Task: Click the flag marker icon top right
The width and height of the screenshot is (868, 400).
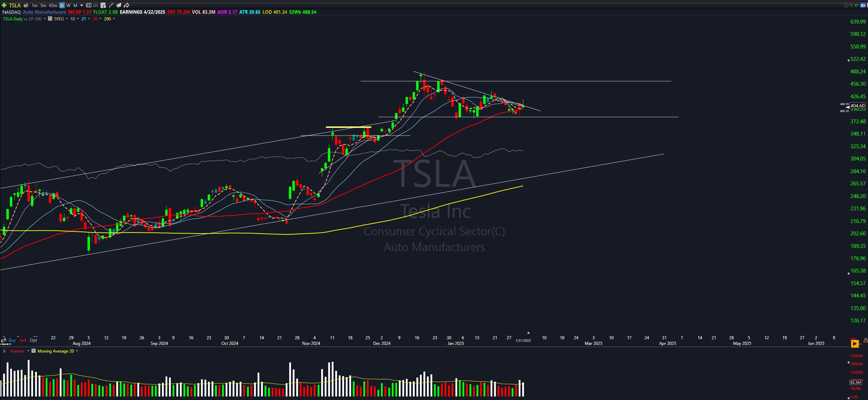Action: [852, 5]
